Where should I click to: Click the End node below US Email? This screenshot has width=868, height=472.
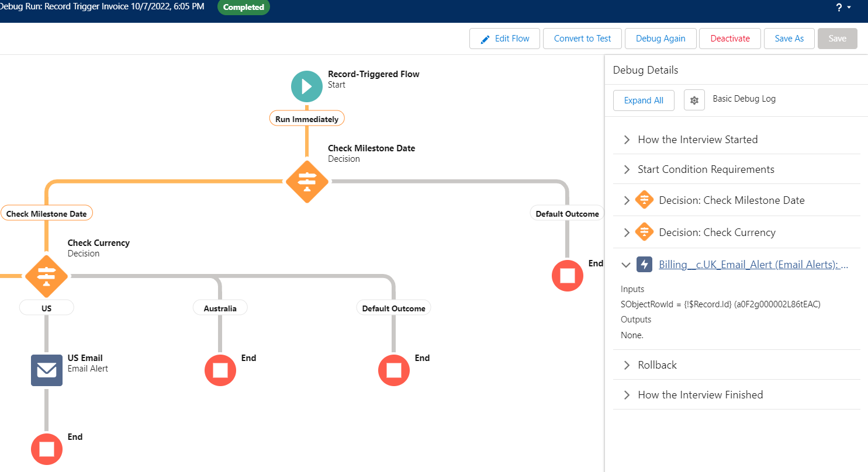(x=47, y=449)
